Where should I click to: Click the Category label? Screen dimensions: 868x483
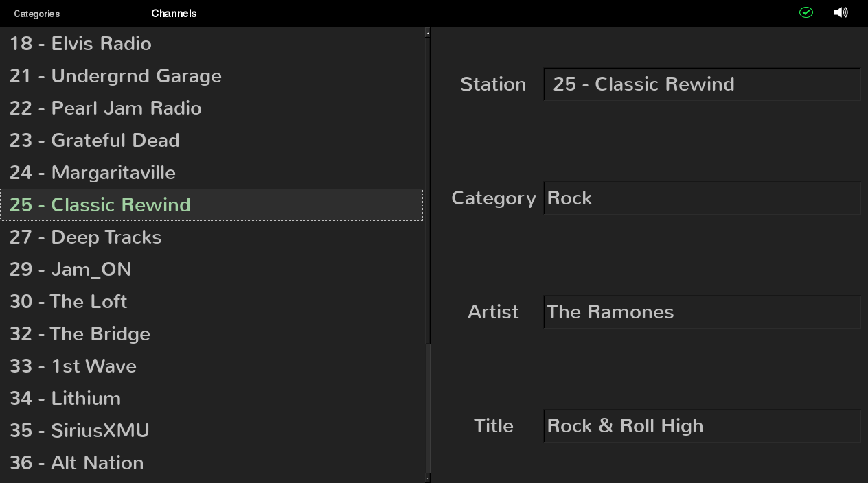tap(494, 198)
